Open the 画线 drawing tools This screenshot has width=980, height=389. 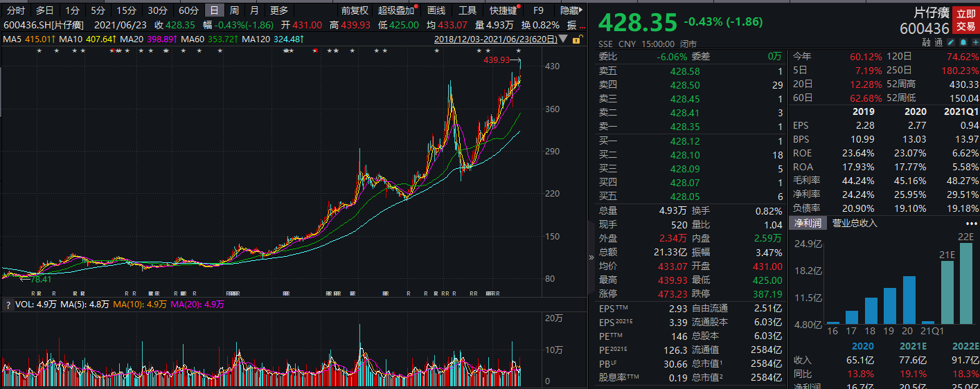436,10
